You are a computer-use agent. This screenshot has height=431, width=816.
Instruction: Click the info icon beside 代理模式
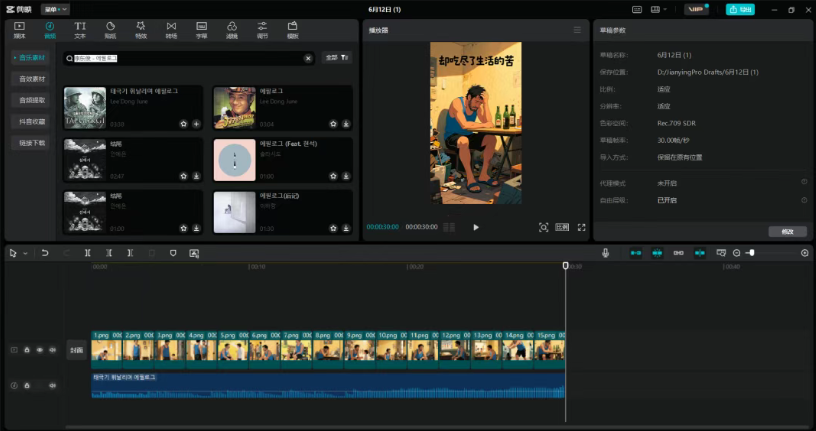click(x=804, y=182)
